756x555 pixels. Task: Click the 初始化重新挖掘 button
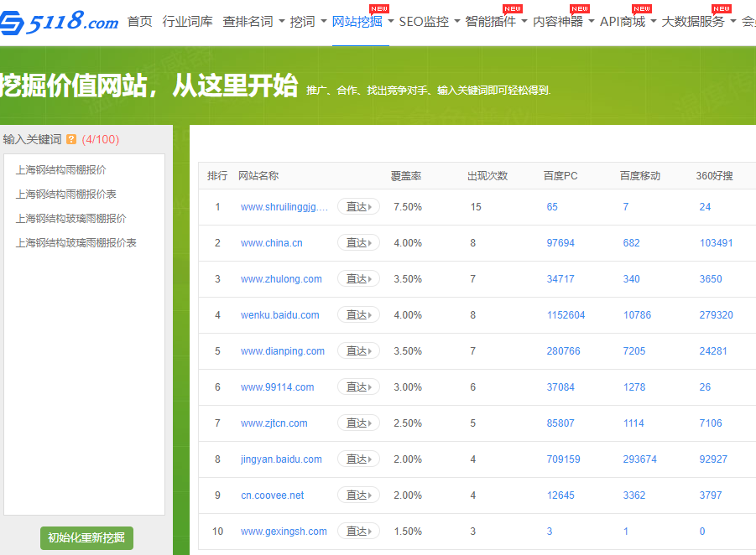coord(86,537)
